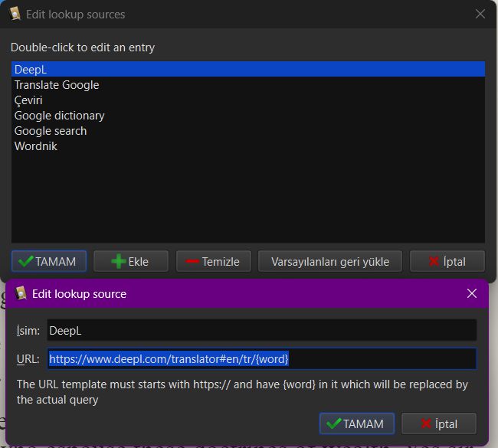Click the URL input field
This screenshot has height=448, width=498.
pos(262,358)
